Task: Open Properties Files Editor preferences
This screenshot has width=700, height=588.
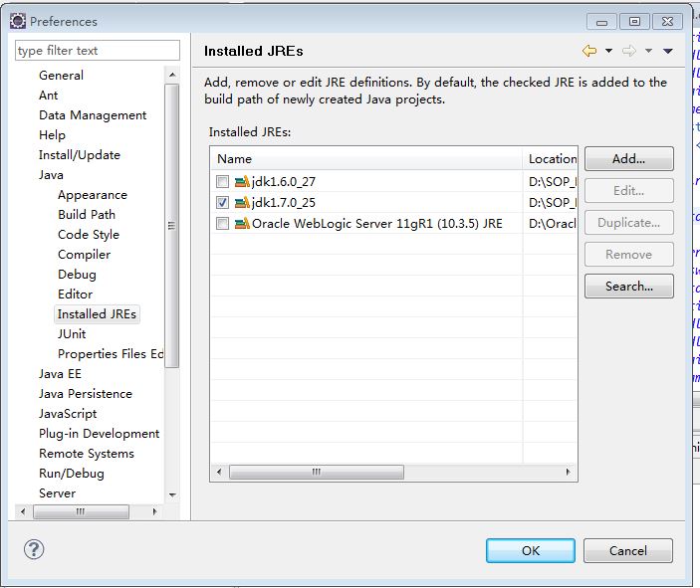Action: click(x=111, y=354)
